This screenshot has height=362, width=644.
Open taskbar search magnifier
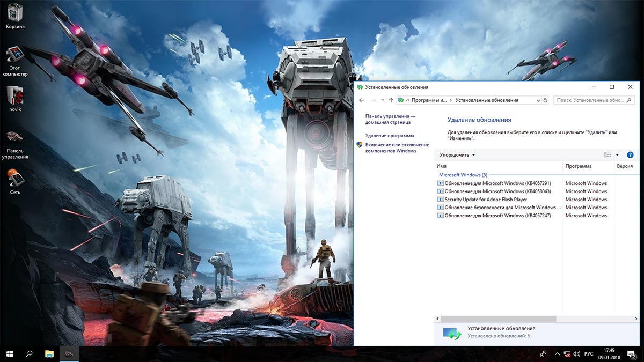pos(30,354)
